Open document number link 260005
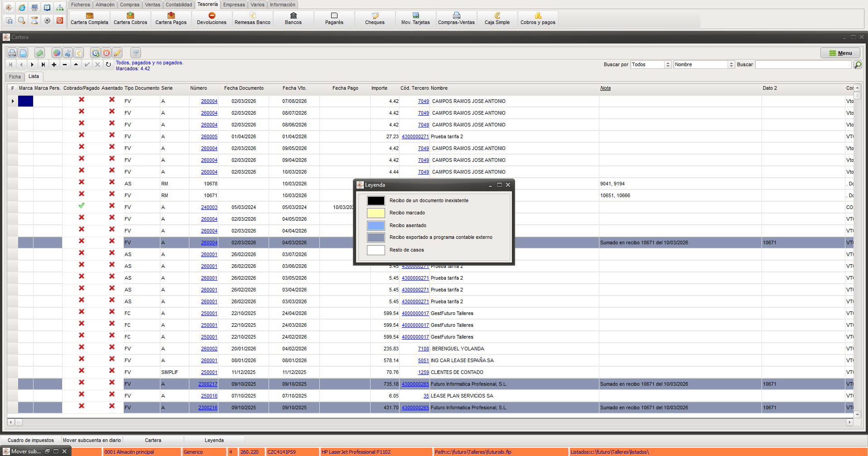This screenshot has width=868, height=456. coord(209,136)
